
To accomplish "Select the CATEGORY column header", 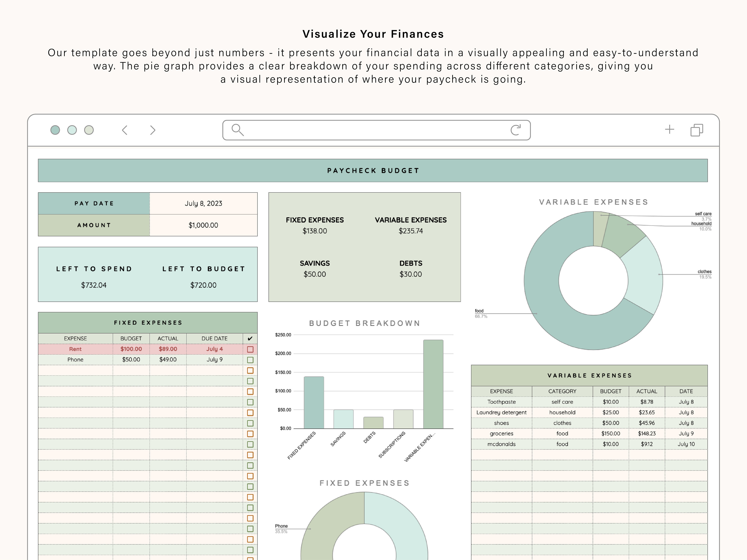I will point(562,391).
